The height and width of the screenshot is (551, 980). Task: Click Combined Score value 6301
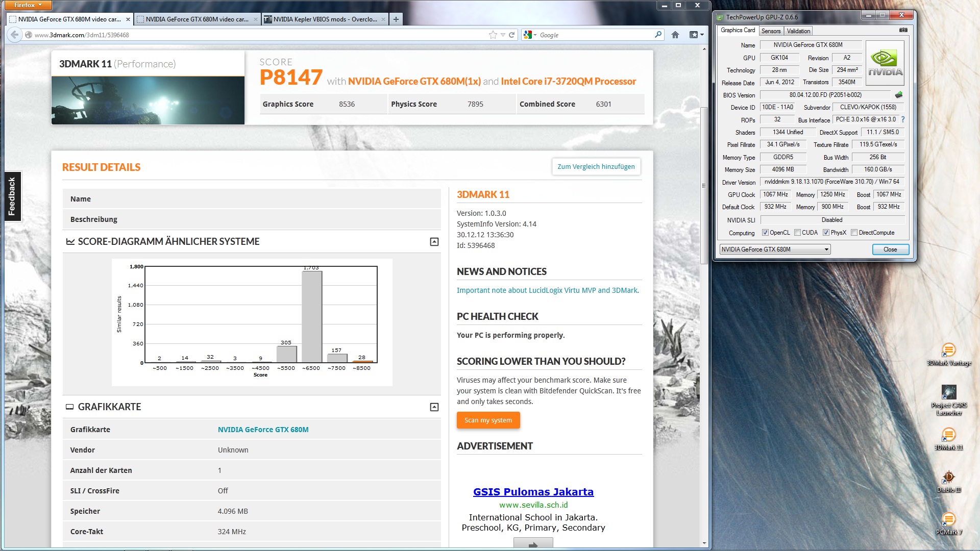pos(603,104)
